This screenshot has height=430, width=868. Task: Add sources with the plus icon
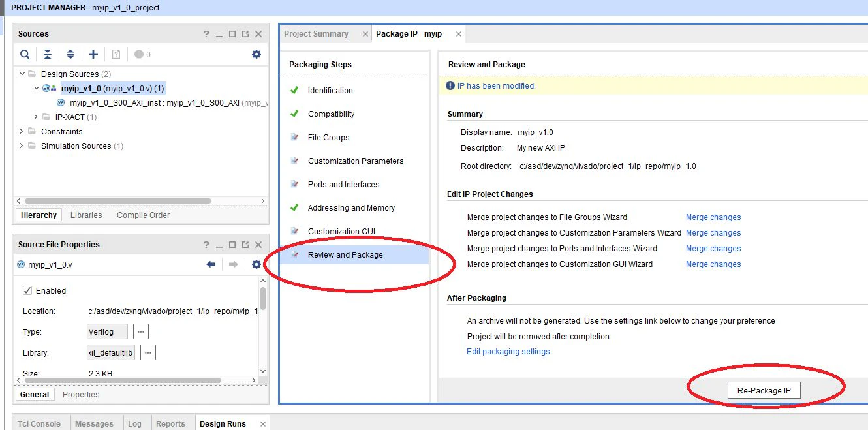click(x=93, y=54)
